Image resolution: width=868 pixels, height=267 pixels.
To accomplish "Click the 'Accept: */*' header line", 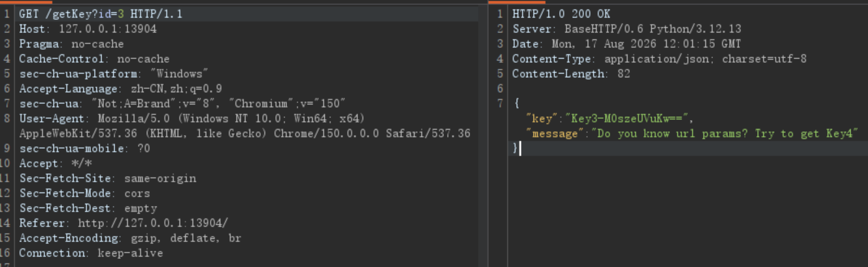I will [55, 163].
